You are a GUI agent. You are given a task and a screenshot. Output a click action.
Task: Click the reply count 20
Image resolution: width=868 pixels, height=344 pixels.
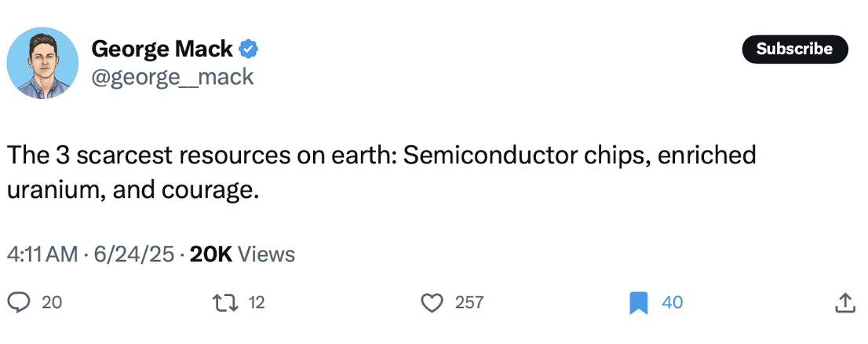(x=51, y=302)
